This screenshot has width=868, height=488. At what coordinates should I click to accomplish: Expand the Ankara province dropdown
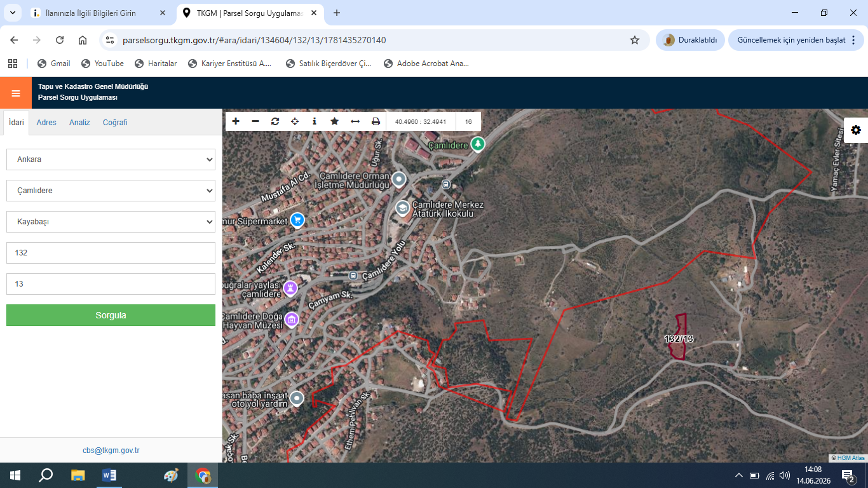coord(111,159)
